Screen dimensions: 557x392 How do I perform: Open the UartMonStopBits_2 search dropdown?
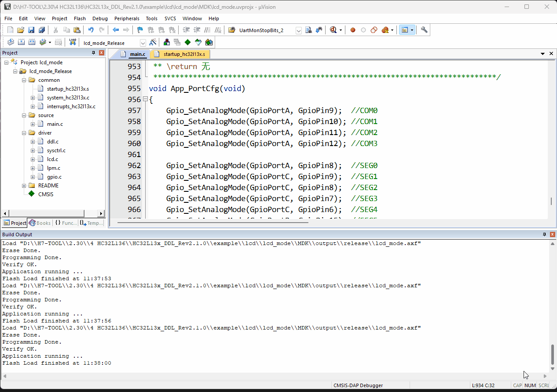pyautogui.click(x=299, y=30)
